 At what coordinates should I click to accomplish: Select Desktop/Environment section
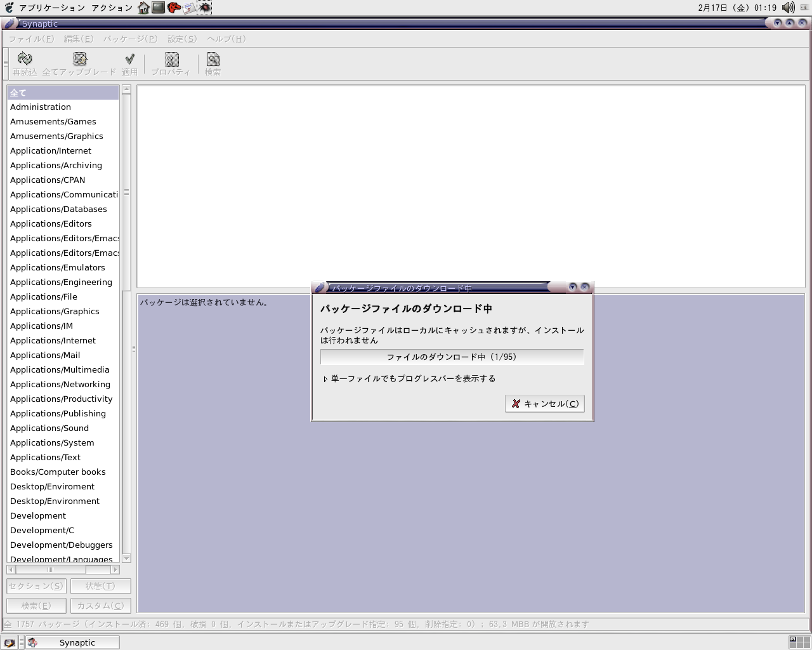click(63, 501)
